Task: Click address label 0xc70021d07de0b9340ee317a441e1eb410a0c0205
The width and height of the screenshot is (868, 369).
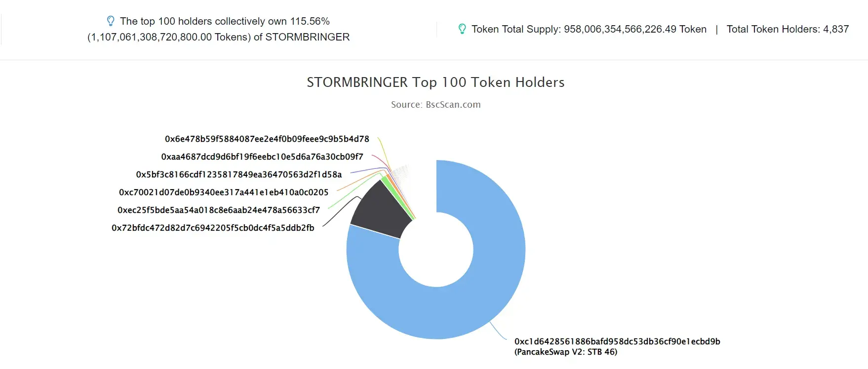Action: click(x=224, y=192)
